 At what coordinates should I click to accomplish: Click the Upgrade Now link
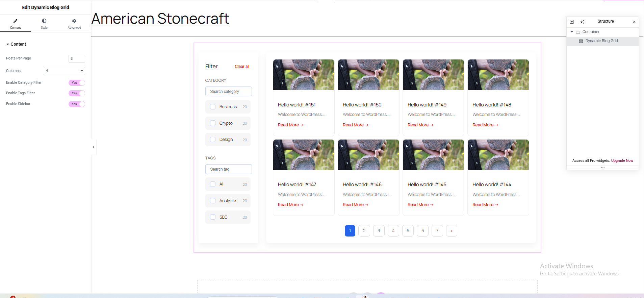(x=622, y=160)
